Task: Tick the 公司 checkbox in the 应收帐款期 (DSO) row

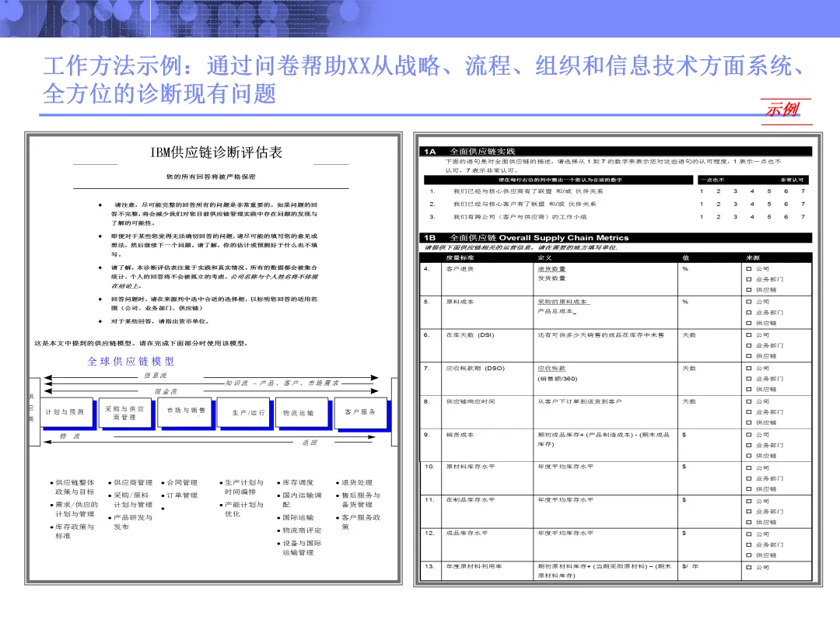Action: pos(749,369)
